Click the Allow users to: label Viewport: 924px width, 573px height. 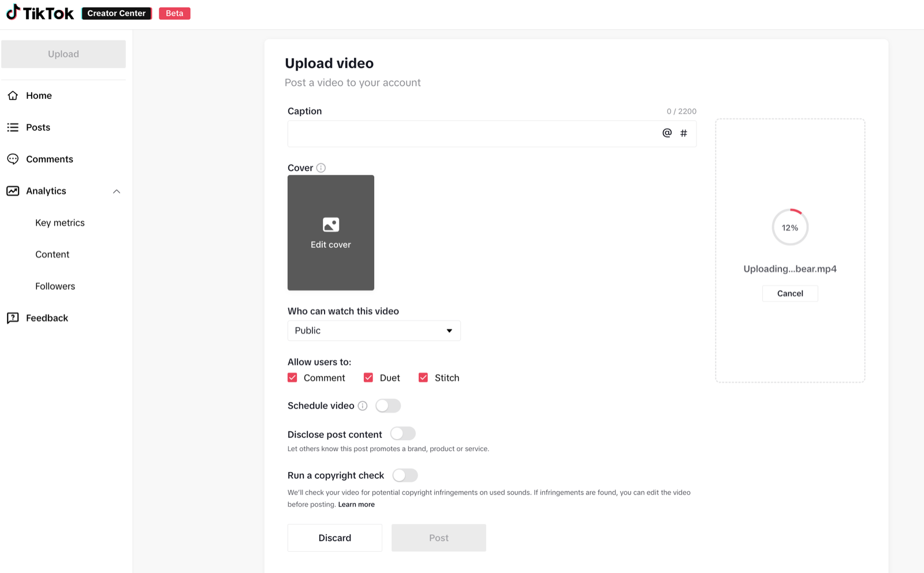319,362
